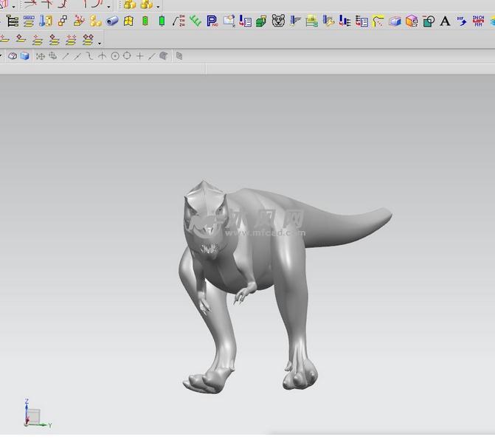Open the sketch notepad icon
The image size is (495, 448).
(x=229, y=21)
